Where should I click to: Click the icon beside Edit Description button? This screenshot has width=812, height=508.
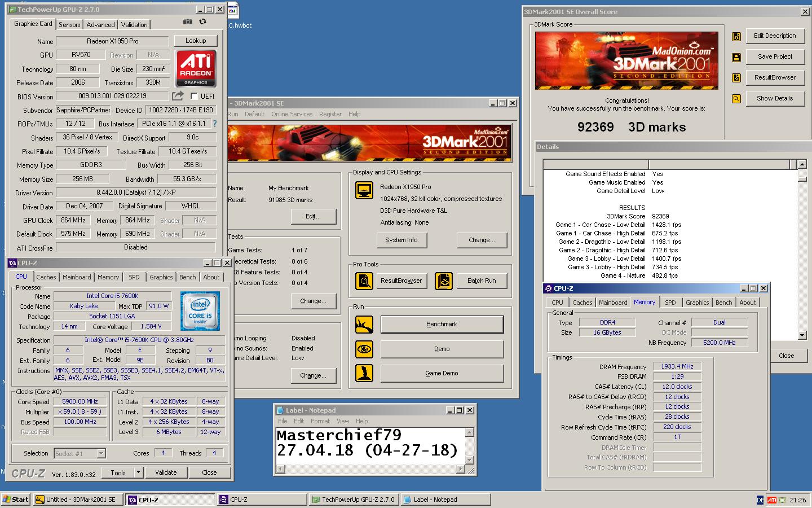coord(736,37)
